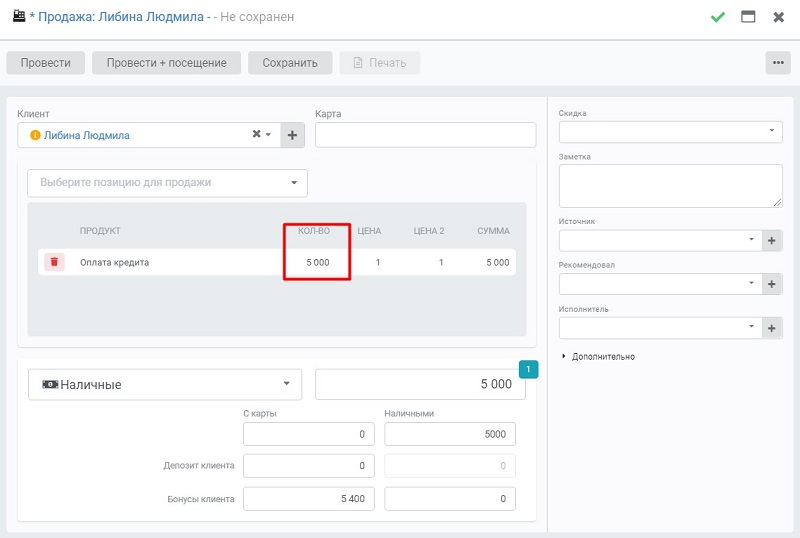The height and width of the screenshot is (538, 800).
Task: Click the ЦЕНА 2 column header
Action: [429, 231]
